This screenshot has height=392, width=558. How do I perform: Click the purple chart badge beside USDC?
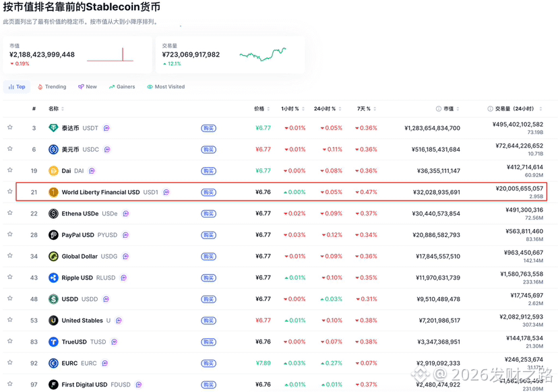pos(107,150)
